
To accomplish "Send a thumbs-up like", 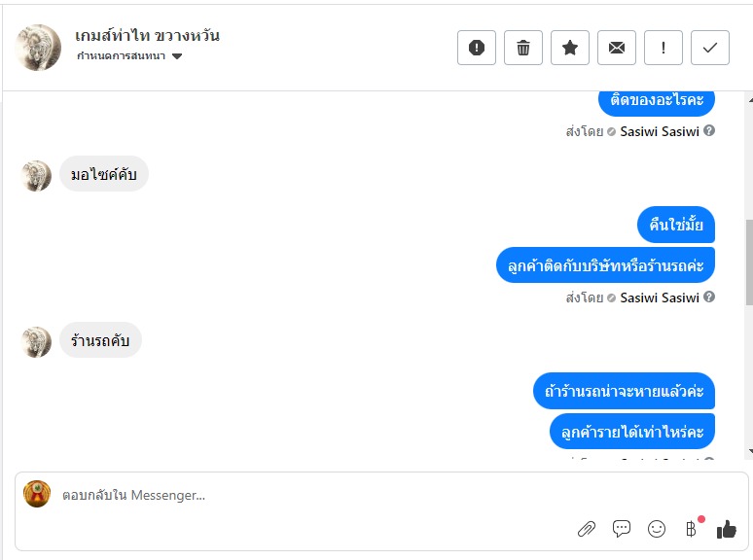I will 727,529.
